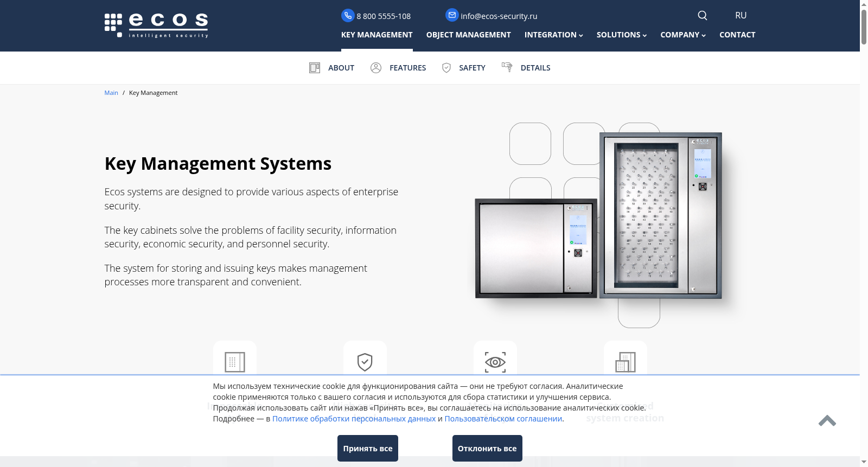Open the site search magnifier
The width and height of the screenshot is (868, 467).
pyautogui.click(x=702, y=15)
